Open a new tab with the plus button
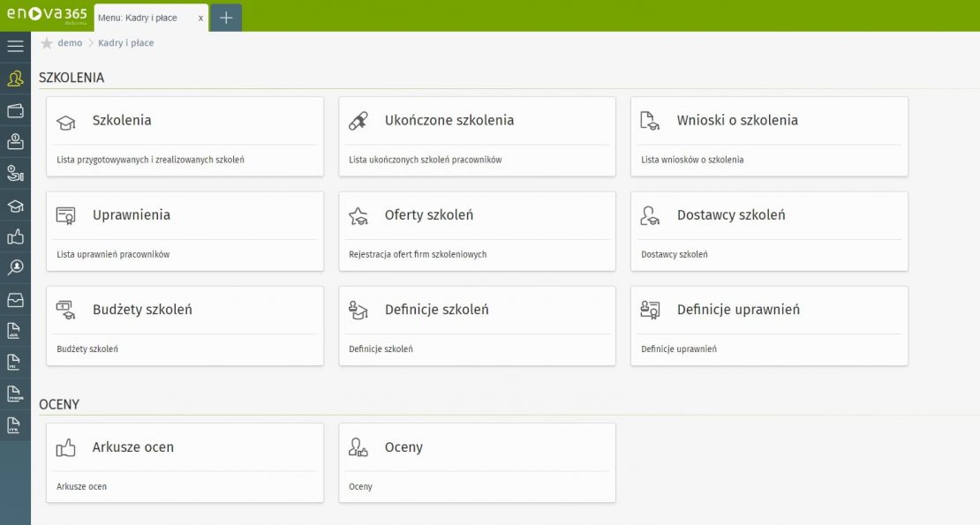 pos(225,18)
